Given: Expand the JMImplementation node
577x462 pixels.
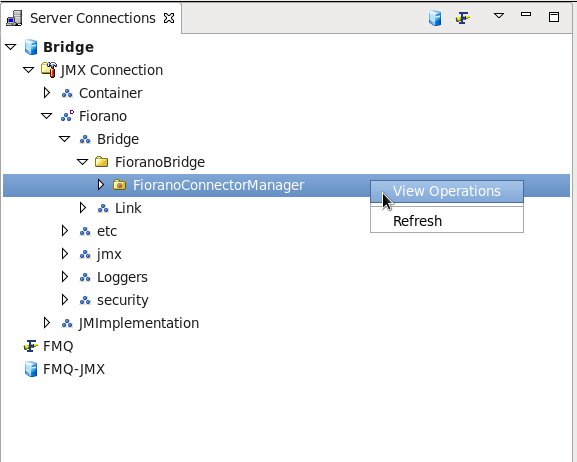Looking at the screenshot, I should coord(47,323).
